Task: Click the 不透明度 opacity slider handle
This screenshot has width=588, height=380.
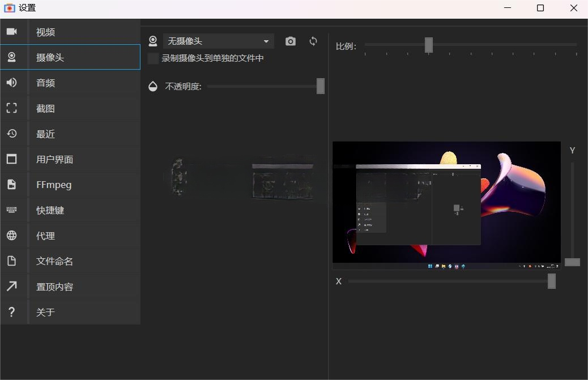Action: (x=321, y=86)
